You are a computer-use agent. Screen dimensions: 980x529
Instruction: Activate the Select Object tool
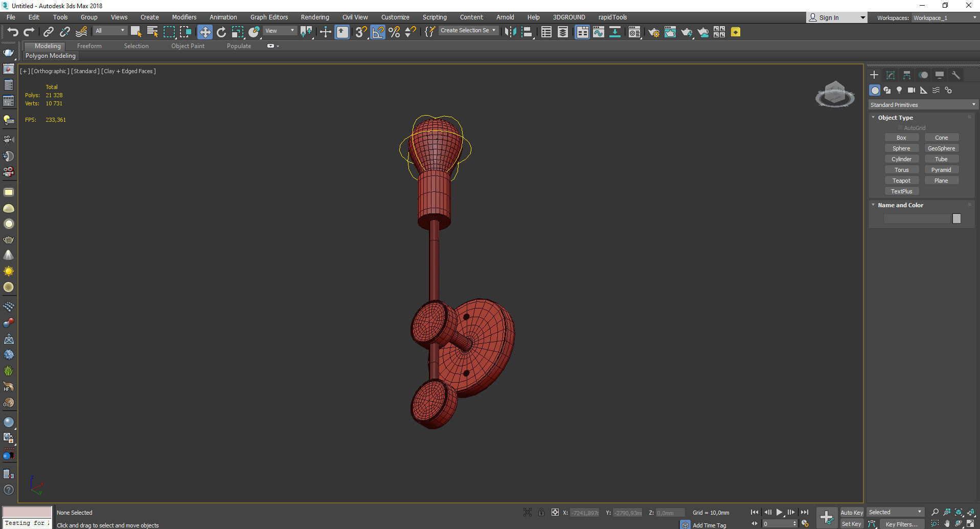coord(136,32)
